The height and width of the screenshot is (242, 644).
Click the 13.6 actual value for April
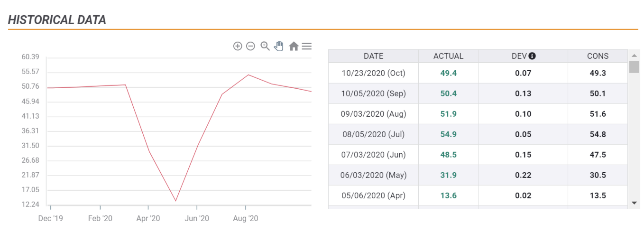[x=448, y=195]
